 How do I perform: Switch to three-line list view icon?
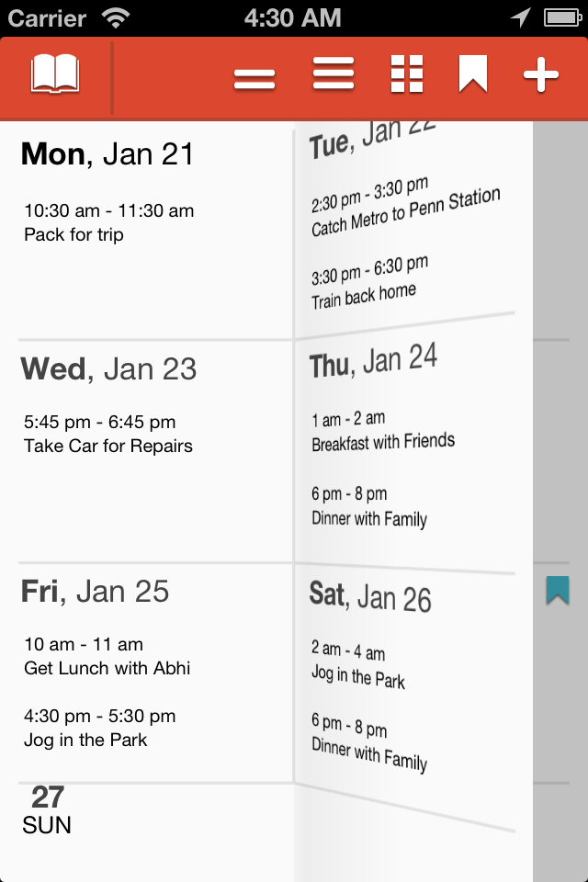[334, 74]
